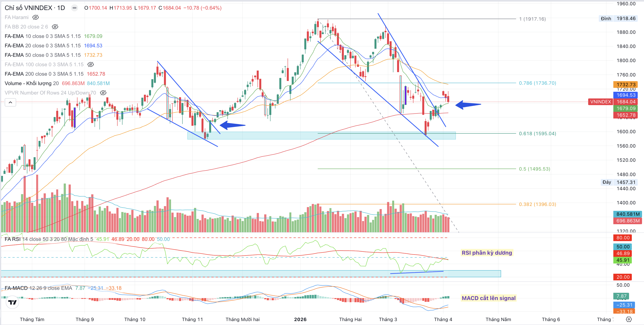The height and width of the screenshot is (325, 644).
Task: Click the orange 1732.73 EMA price tag
Action: [626, 84]
